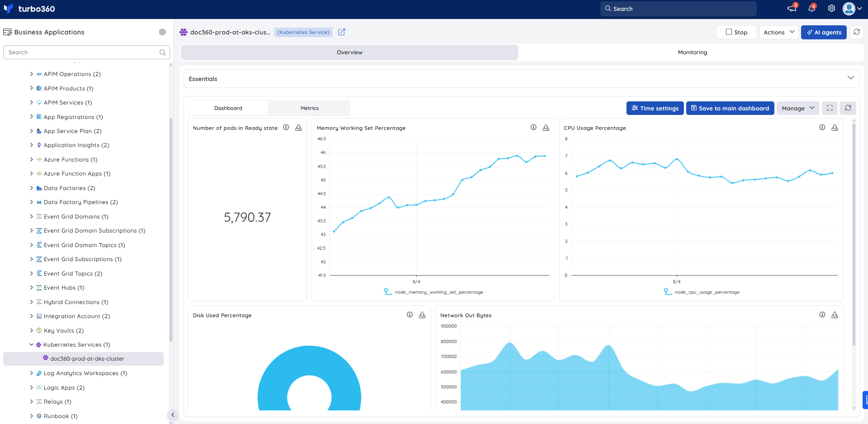This screenshot has width=868, height=424.
Task: Click the 5,790.37 pods value
Action: 247,218
